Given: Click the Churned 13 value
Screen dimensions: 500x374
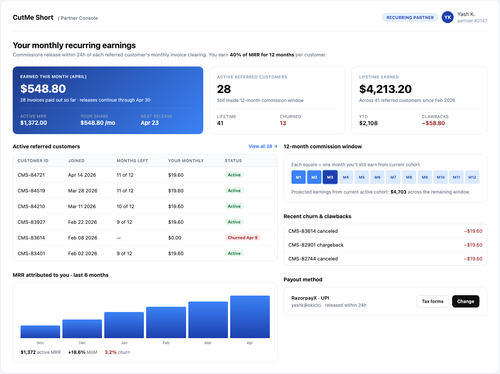Looking at the screenshot, I should (283, 123).
